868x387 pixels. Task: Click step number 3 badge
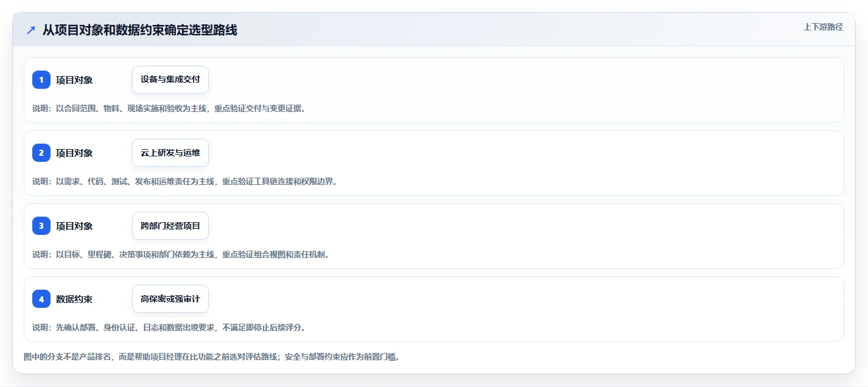coord(41,226)
